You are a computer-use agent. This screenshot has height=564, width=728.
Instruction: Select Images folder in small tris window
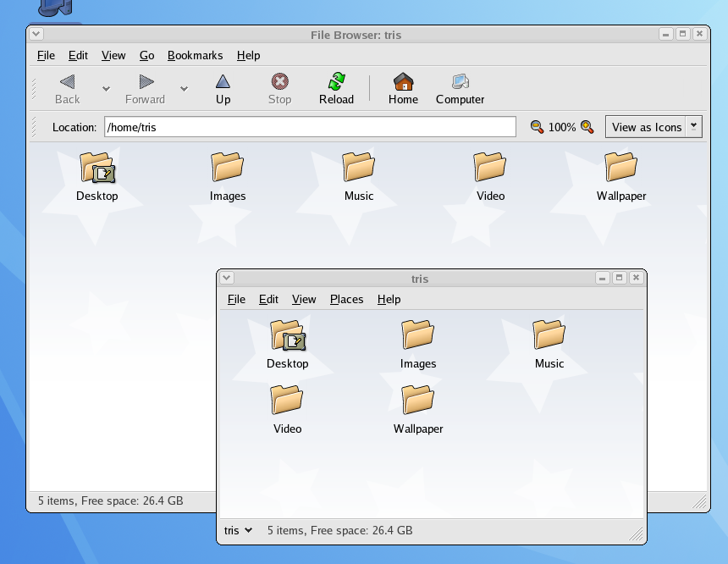(418, 345)
